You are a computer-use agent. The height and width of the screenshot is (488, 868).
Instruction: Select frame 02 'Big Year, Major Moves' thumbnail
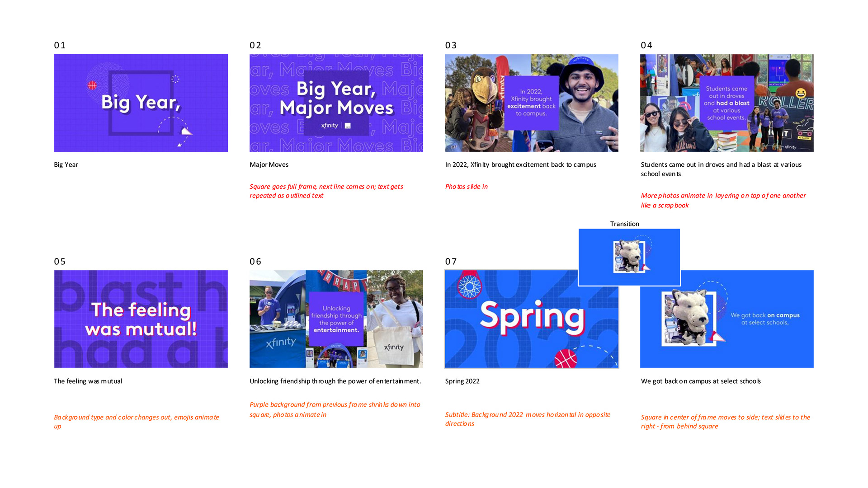click(336, 103)
